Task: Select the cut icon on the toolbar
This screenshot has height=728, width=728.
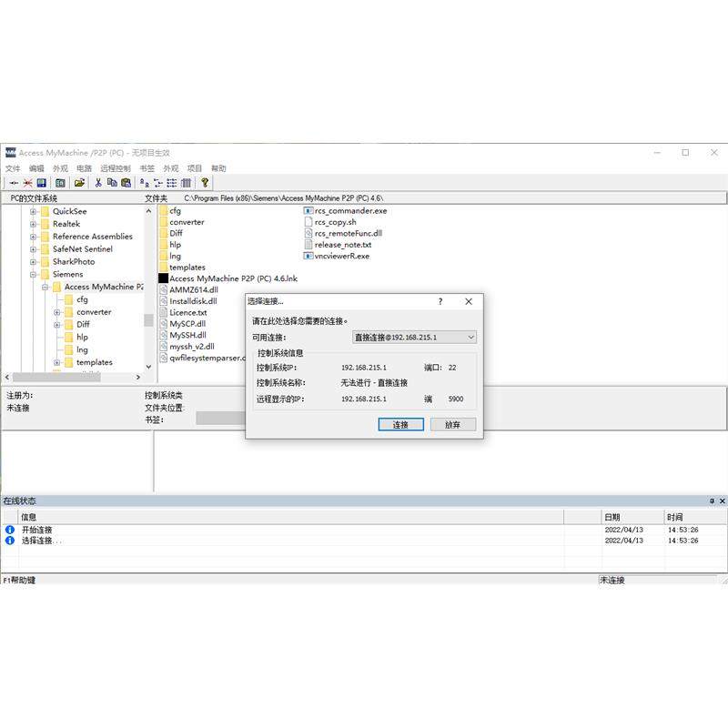Action: coord(97,182)
